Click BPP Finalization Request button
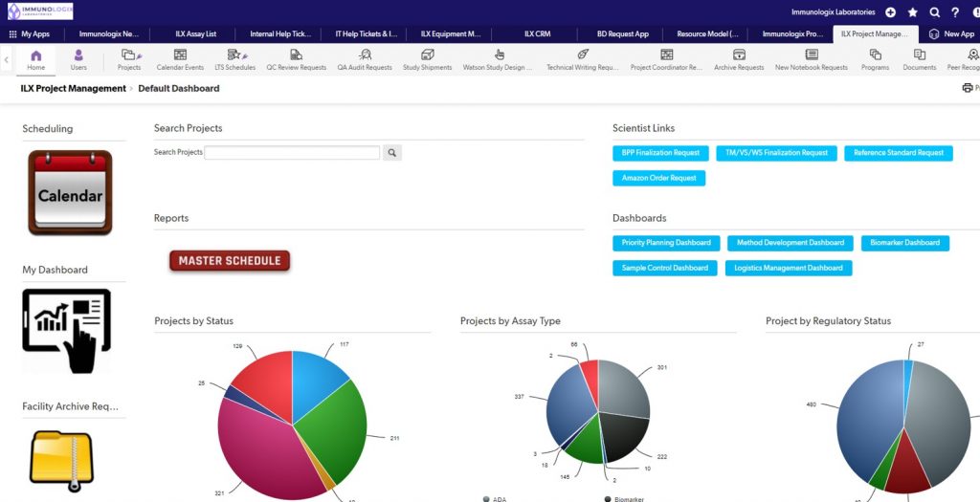980x502 pixels. (x=660, y=153)
